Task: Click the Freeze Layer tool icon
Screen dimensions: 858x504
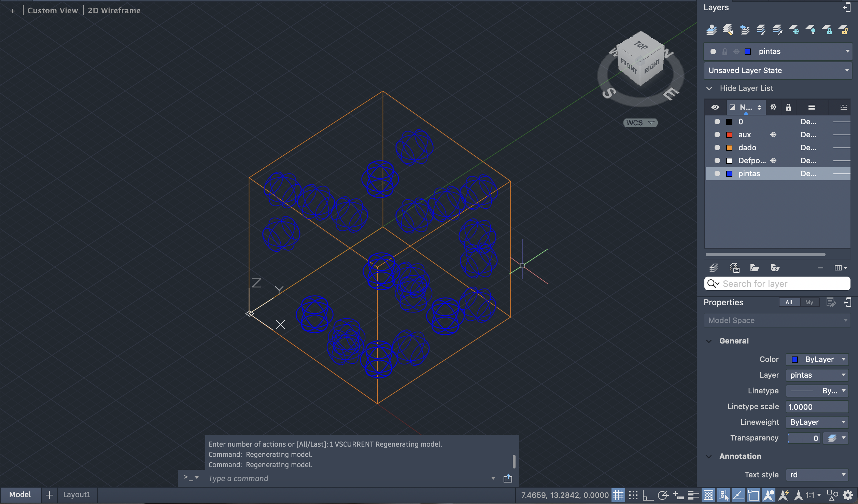Action: coord(794,30)
